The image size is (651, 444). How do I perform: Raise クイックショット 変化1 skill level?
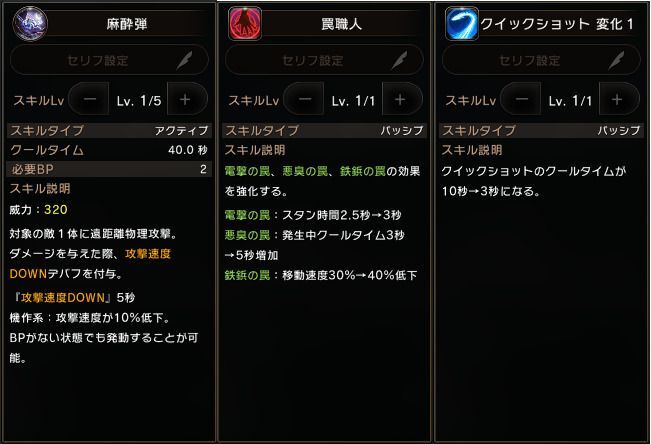click(x=615, y=100)
